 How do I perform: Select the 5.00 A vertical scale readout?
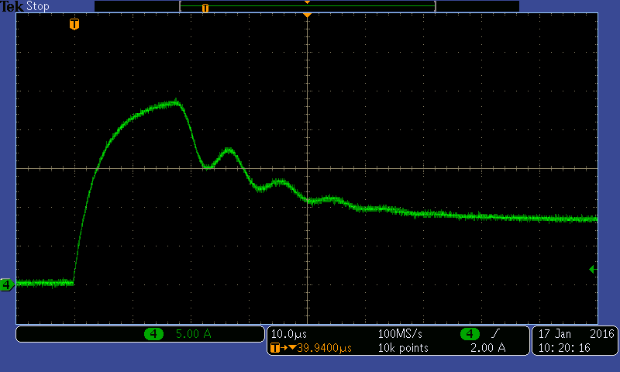[193, 334]
